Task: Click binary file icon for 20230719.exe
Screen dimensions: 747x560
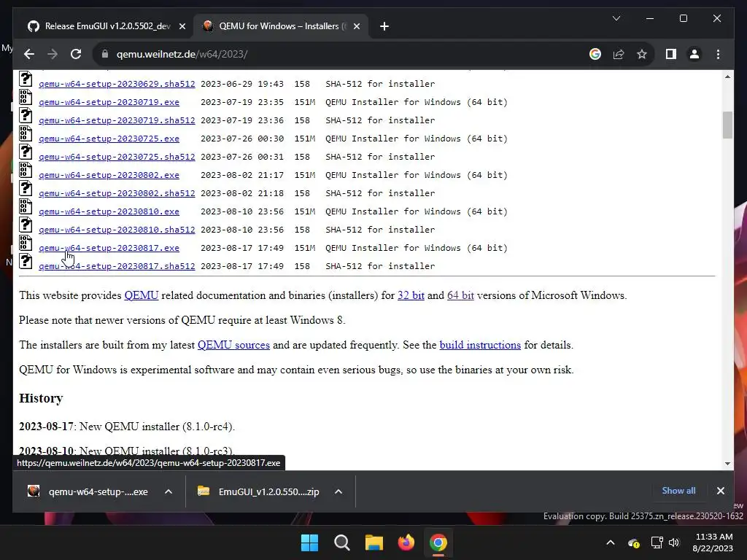Action: pyautogui.click(x=26, y=97)
